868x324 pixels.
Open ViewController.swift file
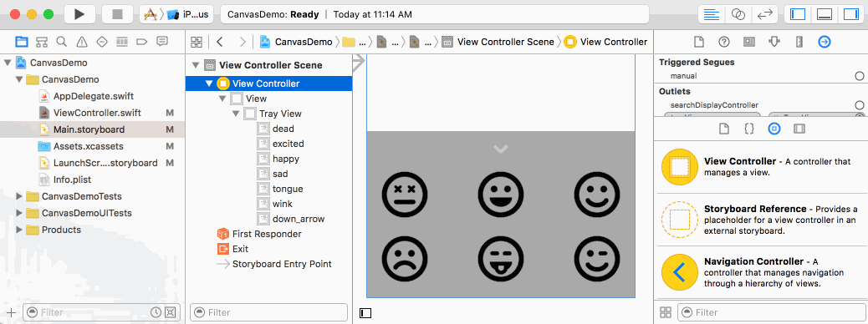[x=97, y=113]
